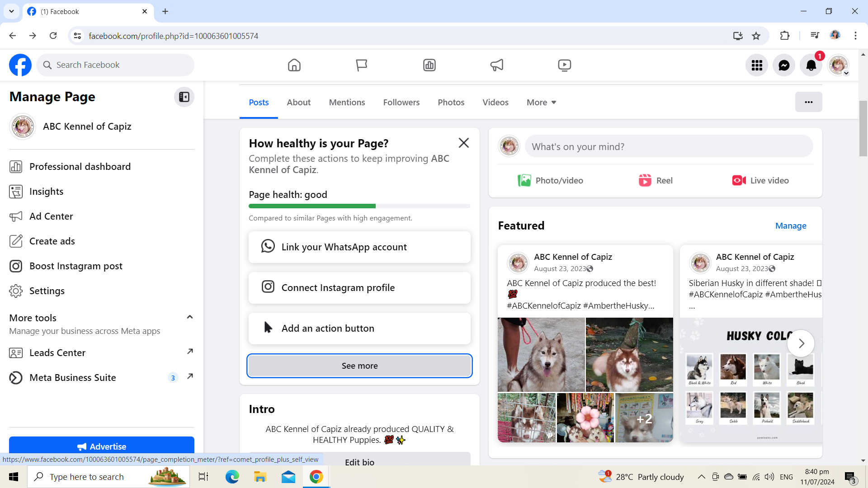The height and width of the screenshot is (488, 868).
Task: Open the Pages flag icon
Action: point(362,65)
